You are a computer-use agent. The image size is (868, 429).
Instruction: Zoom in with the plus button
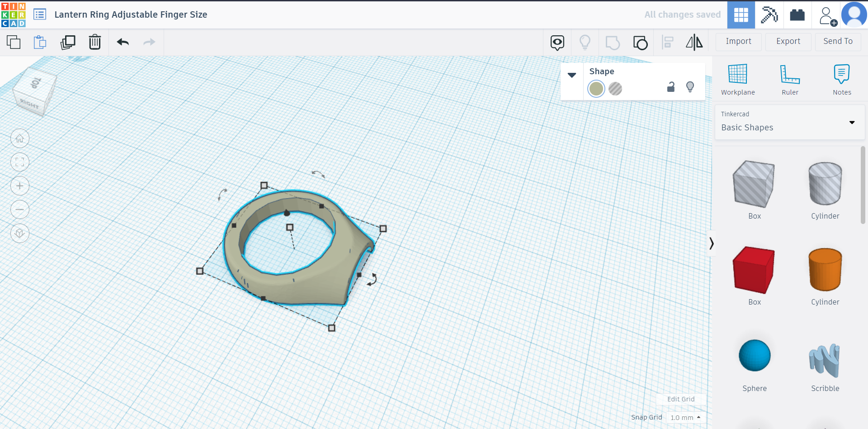20,186
